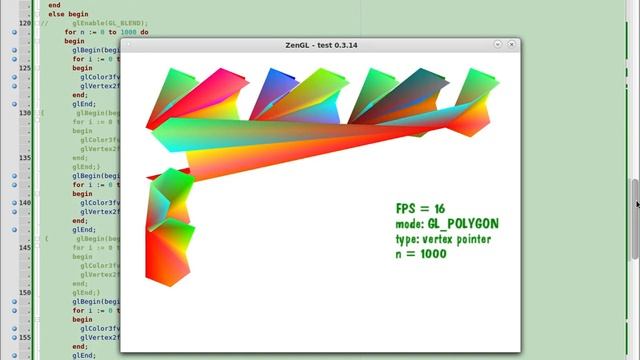Click line number 145 in the gutter
640x360 pixels.
25,248
